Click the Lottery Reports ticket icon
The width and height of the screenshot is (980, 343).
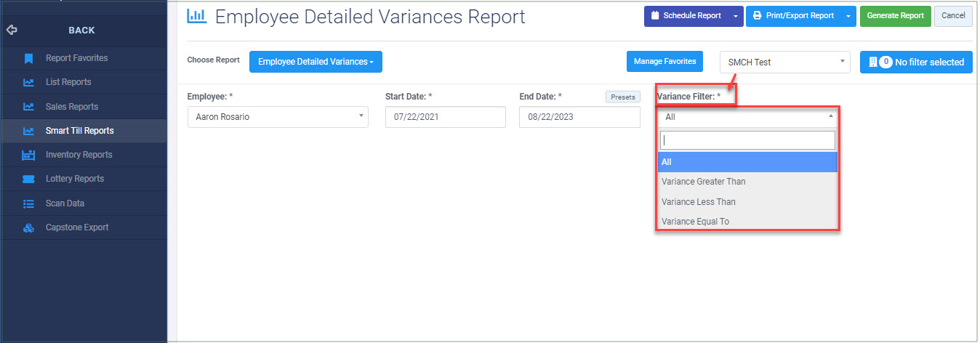(28, 179)
